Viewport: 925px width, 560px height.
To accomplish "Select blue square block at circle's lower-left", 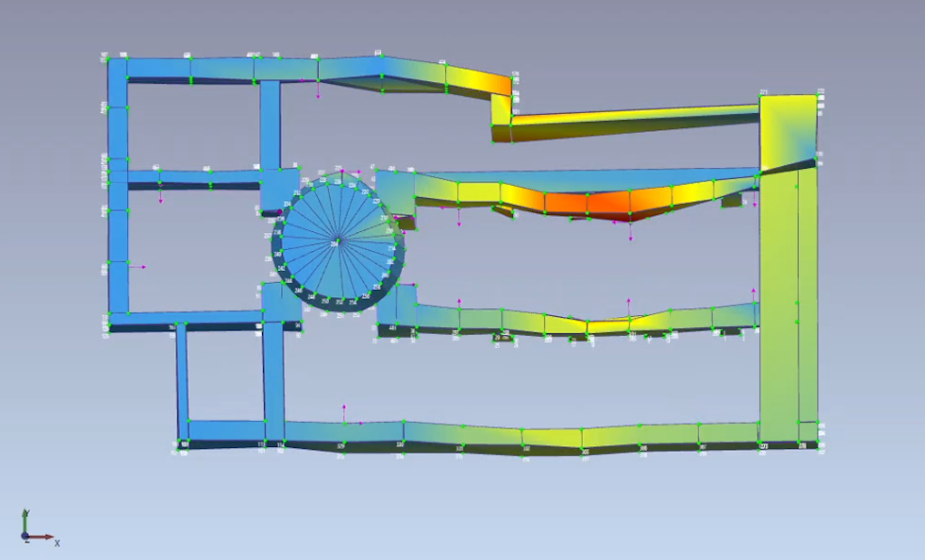I will 282,302.
